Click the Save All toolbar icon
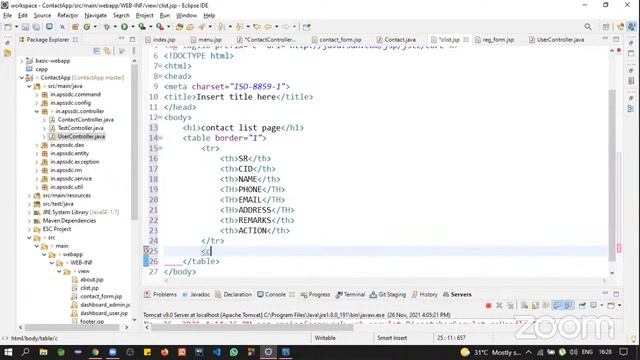This screenshot has width=640, height=360. (x=36, y=27)
